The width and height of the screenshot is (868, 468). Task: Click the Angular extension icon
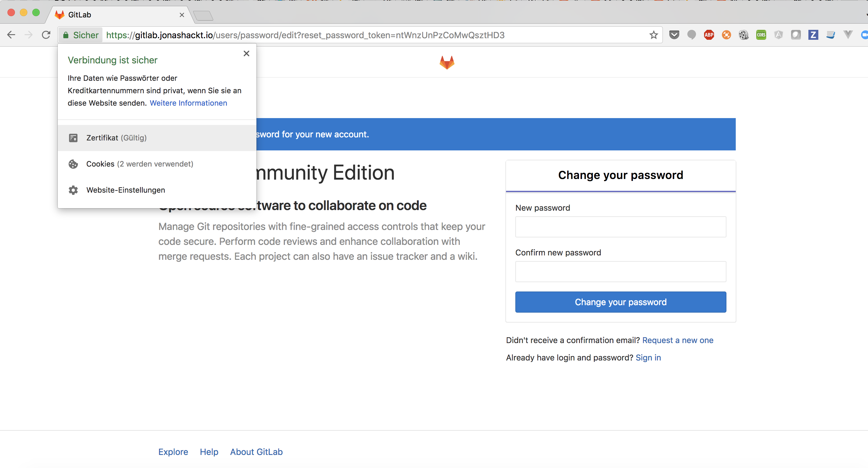click(778, 35)
